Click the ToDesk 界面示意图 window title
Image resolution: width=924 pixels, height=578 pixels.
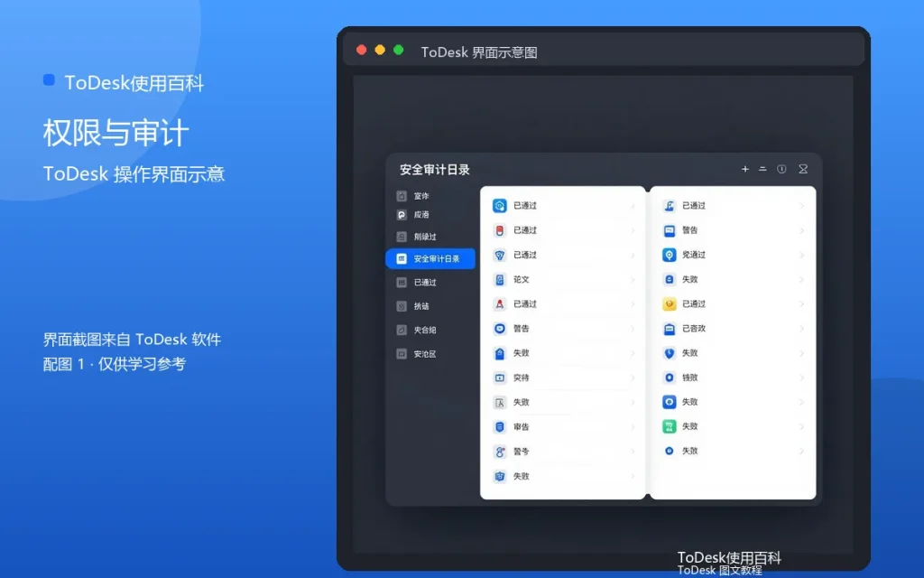[479, 51]
